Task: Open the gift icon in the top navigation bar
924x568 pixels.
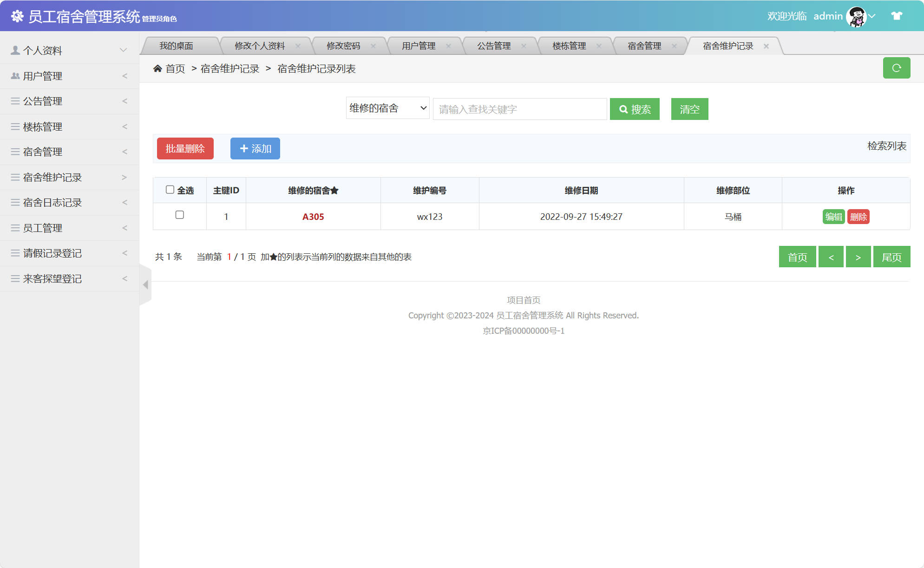Action: click(896, 15)
